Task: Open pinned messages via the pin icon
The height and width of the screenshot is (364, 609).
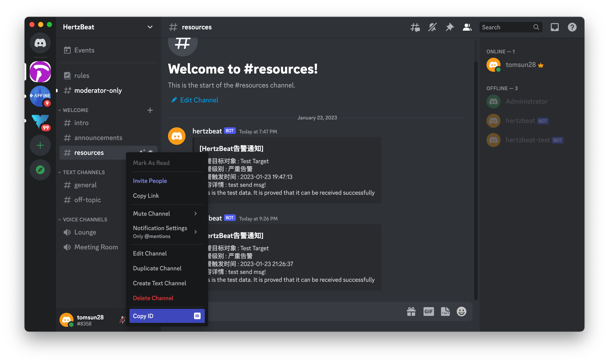Action: point(450,27)
